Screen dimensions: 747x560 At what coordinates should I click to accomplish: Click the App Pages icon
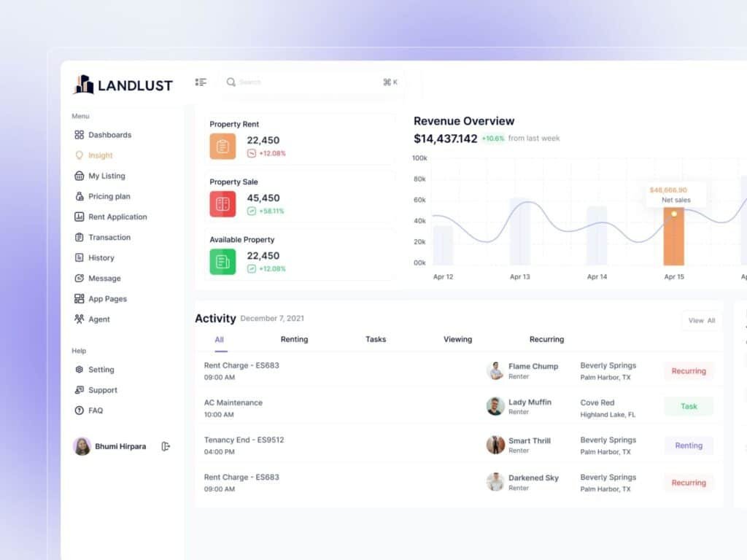point(79,298)
